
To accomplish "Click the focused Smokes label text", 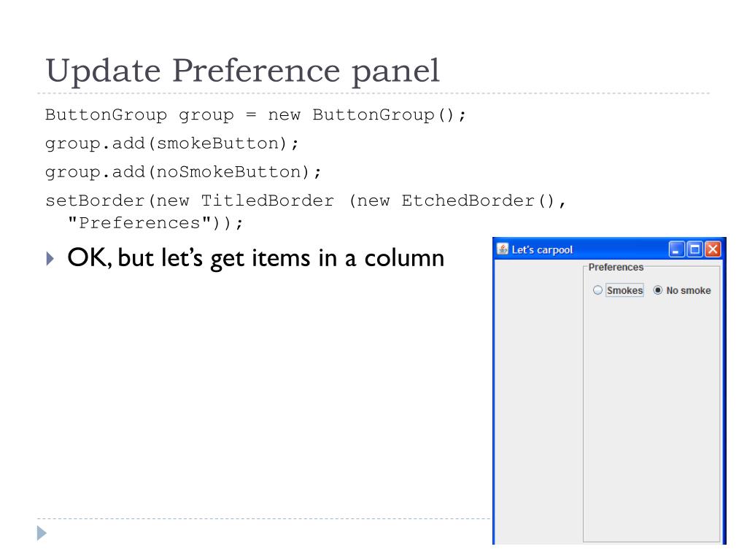I will pos(624,290).
